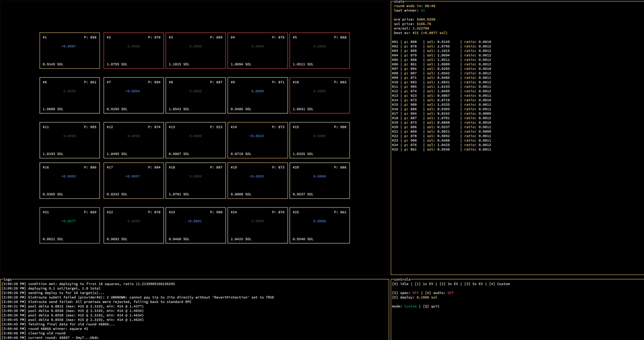Click the 'round ends in: 00:46' timer
This screenshot has width=644, height=340.
pos(414,6)
